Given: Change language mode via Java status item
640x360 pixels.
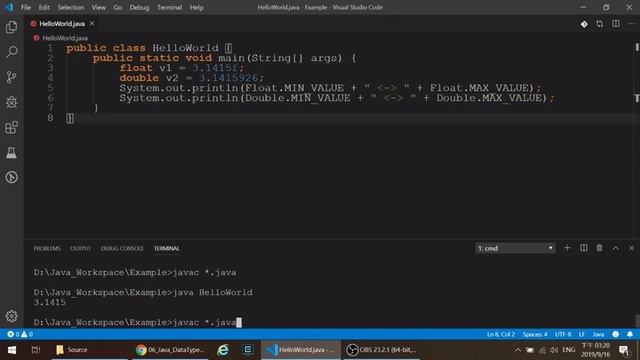Looking at the screenshot, I should pyautogui.click(x=598, y=334).
